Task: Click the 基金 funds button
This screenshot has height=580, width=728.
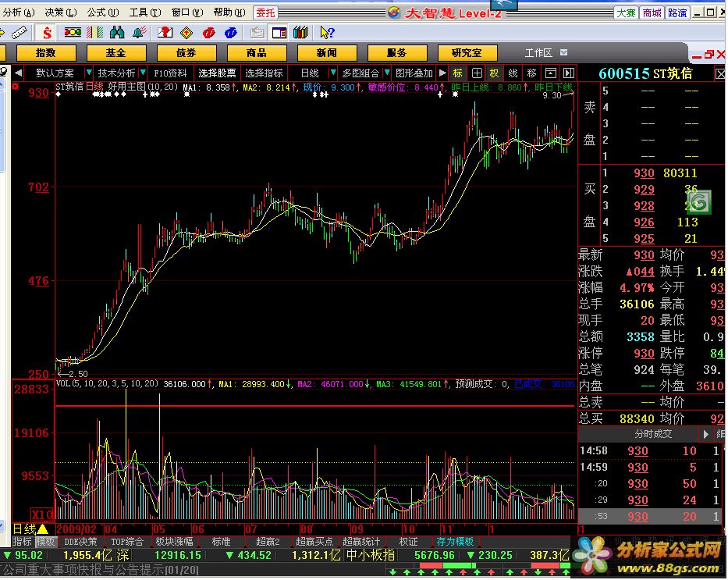Action: (x=116, y=53)
